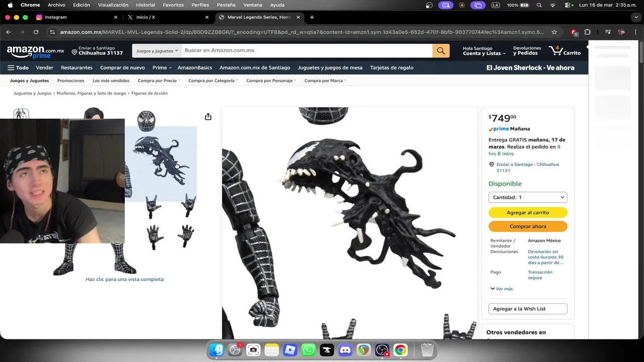Click Los más vendidos link
644x362 pixels.
[x=111, y=80]
